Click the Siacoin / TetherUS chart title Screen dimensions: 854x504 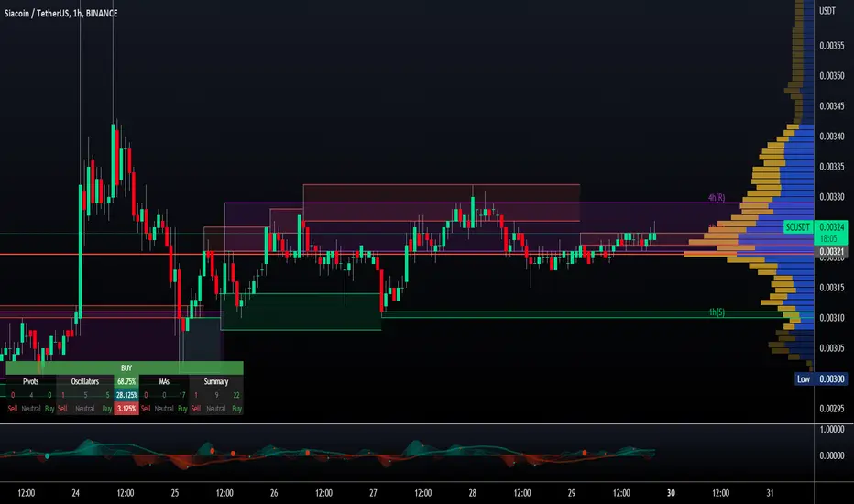click(x=61, y=13)
